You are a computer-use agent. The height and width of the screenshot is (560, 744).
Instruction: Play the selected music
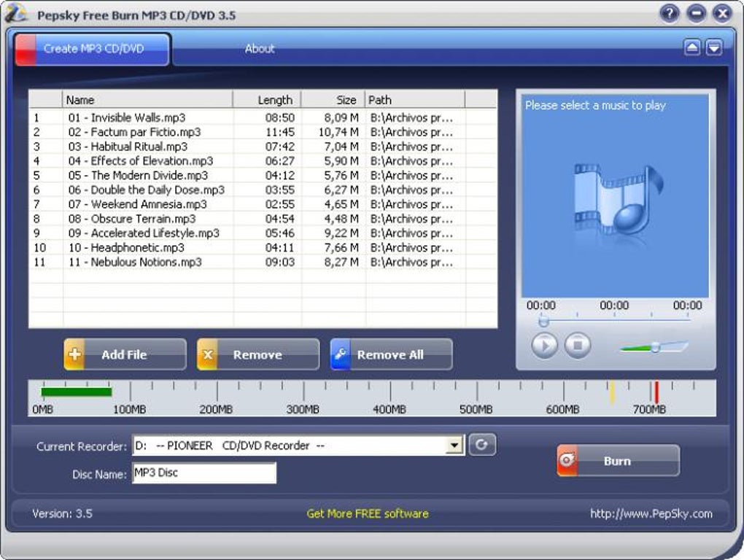[x=544, y=345]
